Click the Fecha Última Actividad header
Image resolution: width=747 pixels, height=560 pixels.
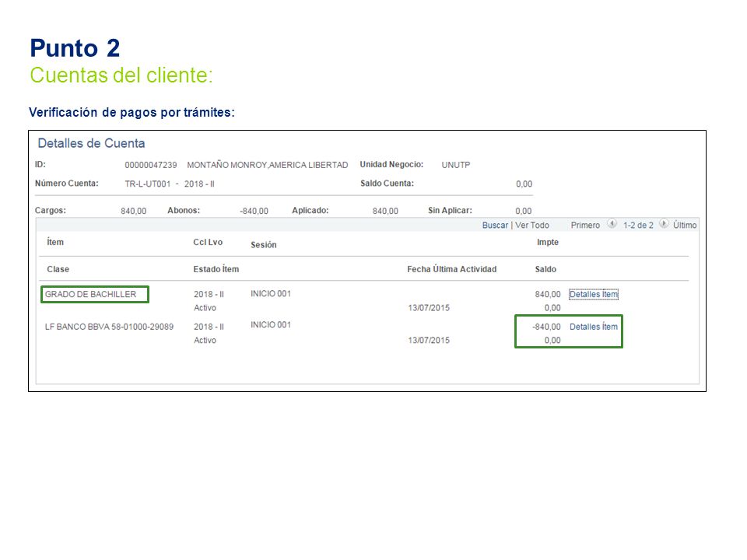point(451,269)
